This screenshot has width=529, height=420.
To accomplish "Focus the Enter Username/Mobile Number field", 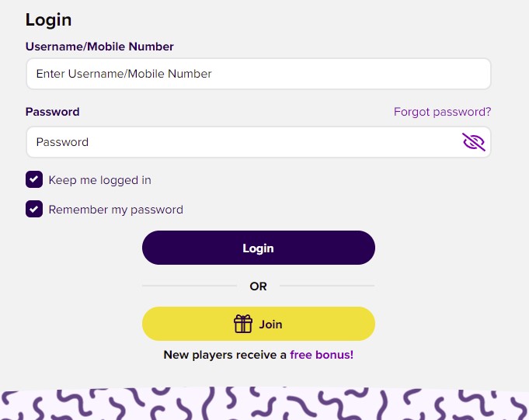I will [259, 74].
